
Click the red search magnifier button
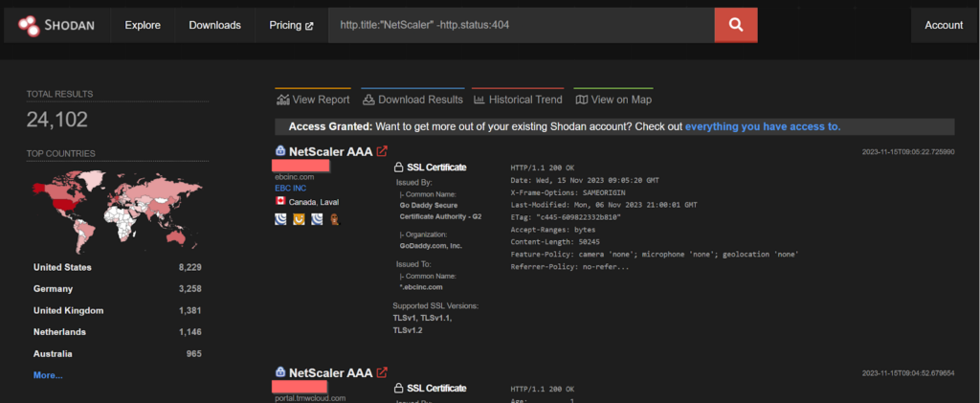pyautogui.click(x=736, y=25)
